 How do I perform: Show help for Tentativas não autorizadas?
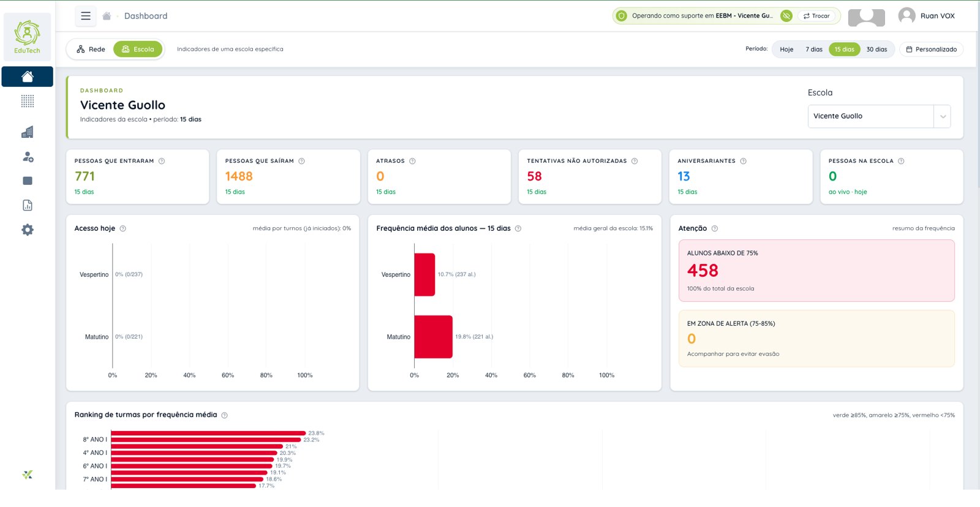[x=635, y=161]
